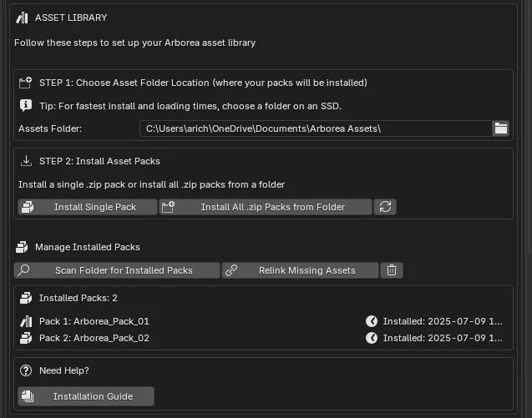This screenshot has height=418, width=532.
Task: Open folder browser for Assets Folder
Action: coord(501,128)
